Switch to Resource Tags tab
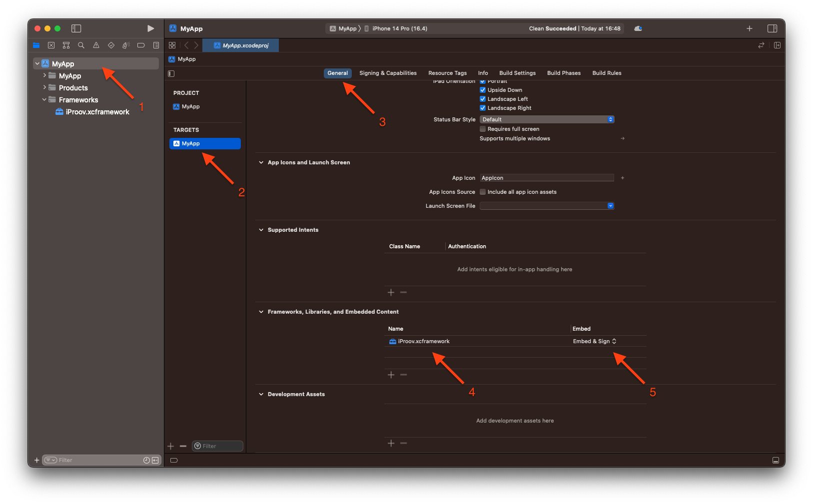This screenshot has width=813, height=504. click(447, 73)
